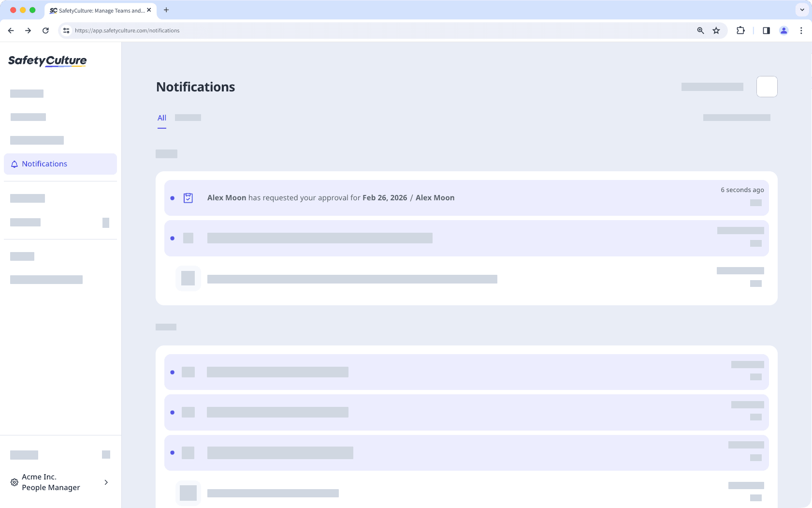812x508 pixels.
Task: Click the browser profile avatar icon
Action: [x=784, y=30]
